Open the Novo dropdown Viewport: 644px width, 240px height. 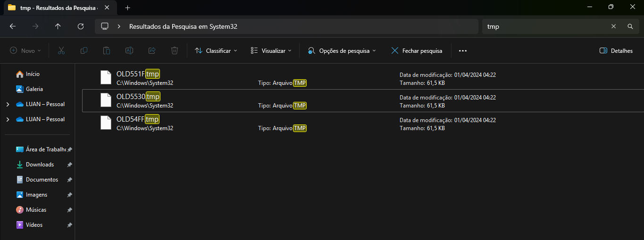[25, 50]
